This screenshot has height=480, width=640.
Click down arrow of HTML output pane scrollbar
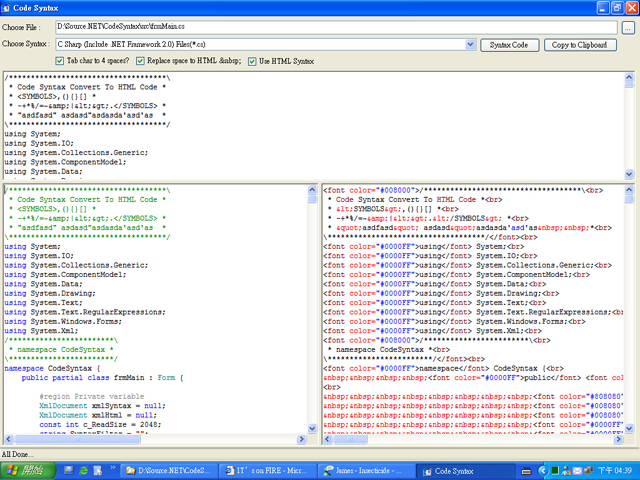coord(629,428)
